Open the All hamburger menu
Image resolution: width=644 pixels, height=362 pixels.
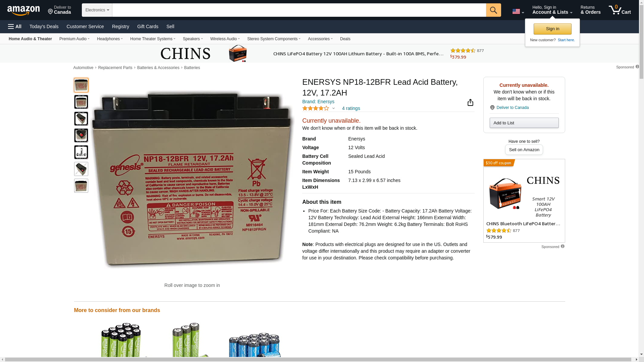pos(15,26)
